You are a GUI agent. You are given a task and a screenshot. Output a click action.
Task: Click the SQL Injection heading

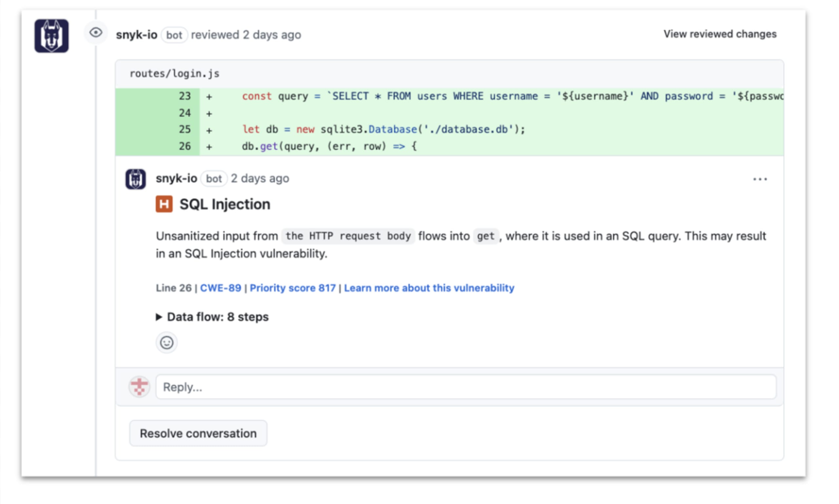(x=225, y=204)
